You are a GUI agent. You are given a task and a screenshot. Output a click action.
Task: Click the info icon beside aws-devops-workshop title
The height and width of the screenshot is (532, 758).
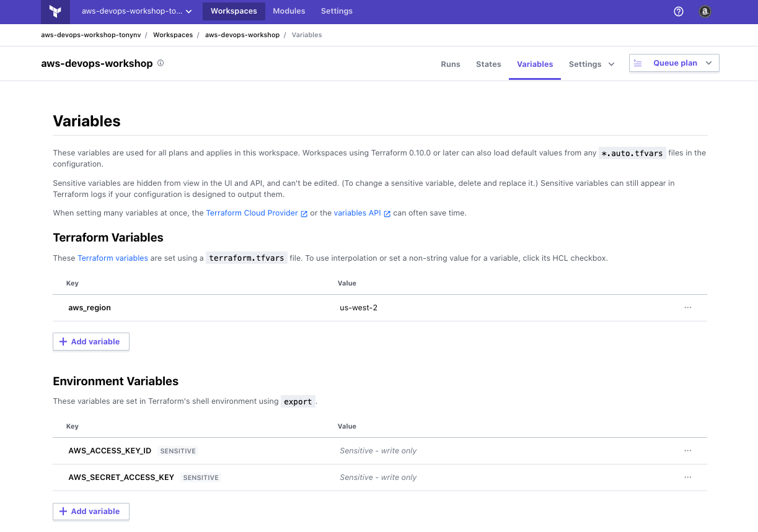pyautogui.click(x=161, y=63)
